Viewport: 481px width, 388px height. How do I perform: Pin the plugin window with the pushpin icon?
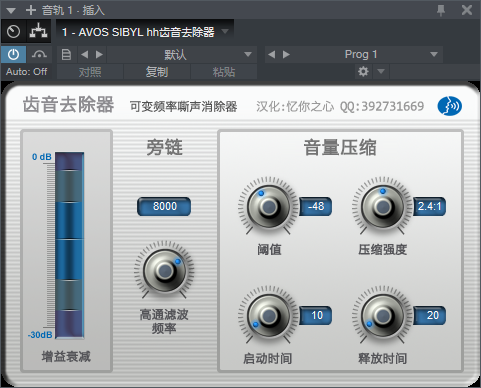pyautogui.click(x=441, y=10)
